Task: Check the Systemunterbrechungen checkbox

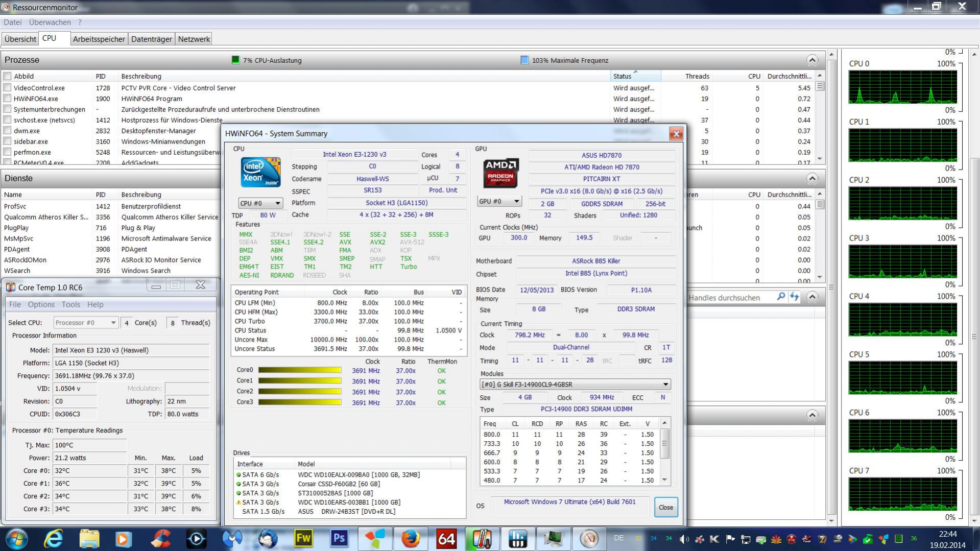Action: click(7, 109)
